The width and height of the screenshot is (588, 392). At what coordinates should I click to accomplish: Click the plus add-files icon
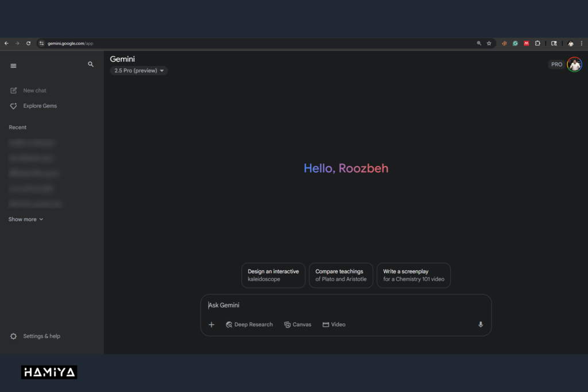click(211, 324)
